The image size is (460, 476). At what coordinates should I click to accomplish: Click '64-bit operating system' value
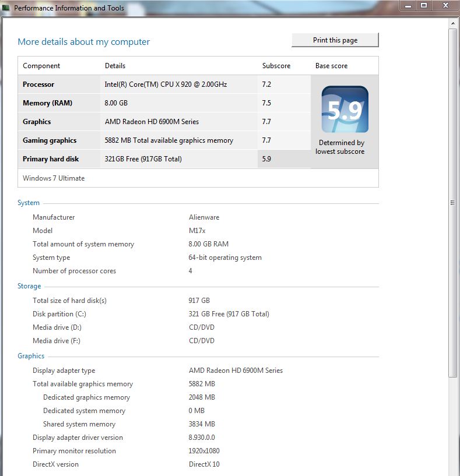(225, 258)
